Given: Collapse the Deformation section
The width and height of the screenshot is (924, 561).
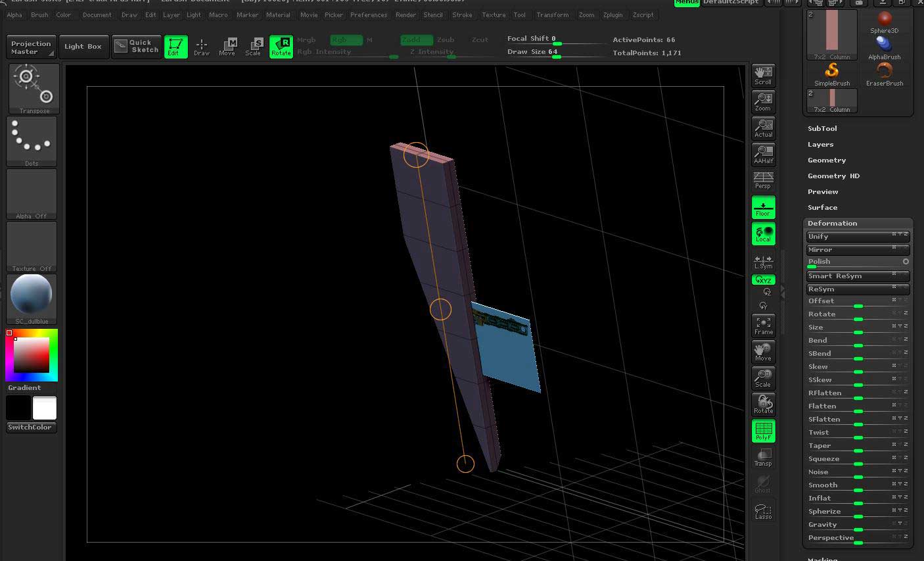Looking at the screenshot, I should coord(832,223).
